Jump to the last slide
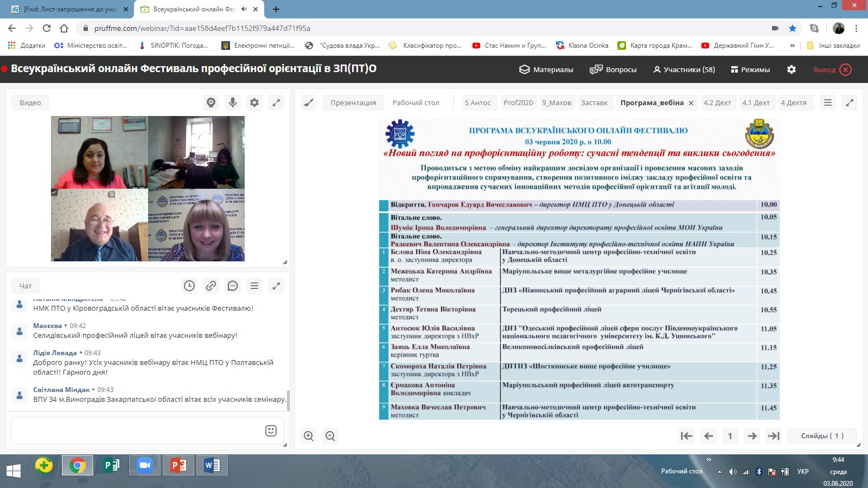Screen dimensions: 868x488 [774, 436]
